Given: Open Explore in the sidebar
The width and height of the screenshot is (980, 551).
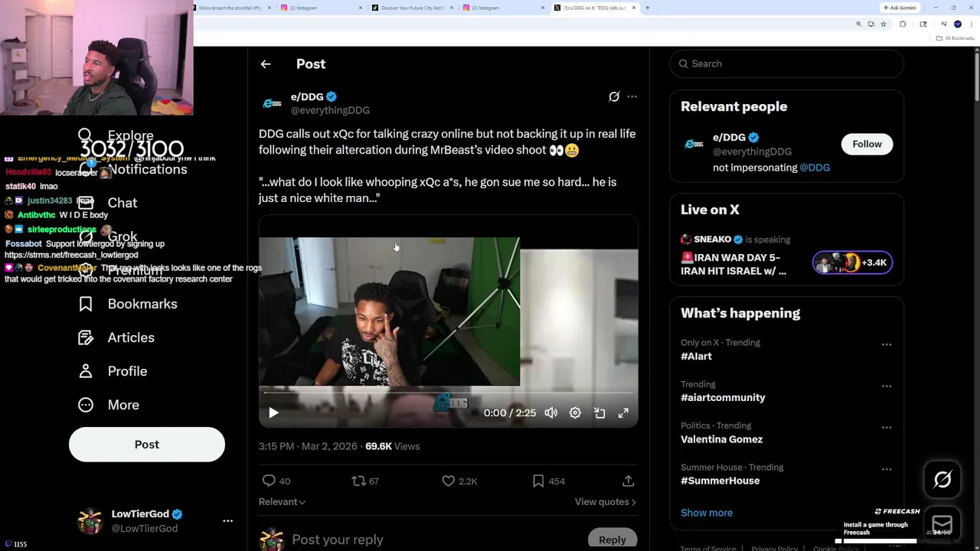Looking at the screenshot, I should click(116, 135).
